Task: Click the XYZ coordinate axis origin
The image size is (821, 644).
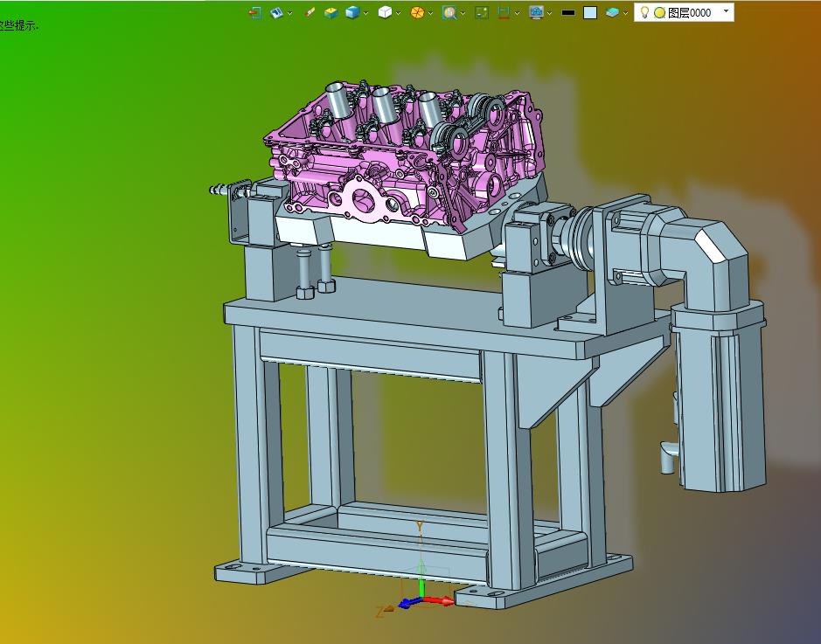Action: [421, 599]
